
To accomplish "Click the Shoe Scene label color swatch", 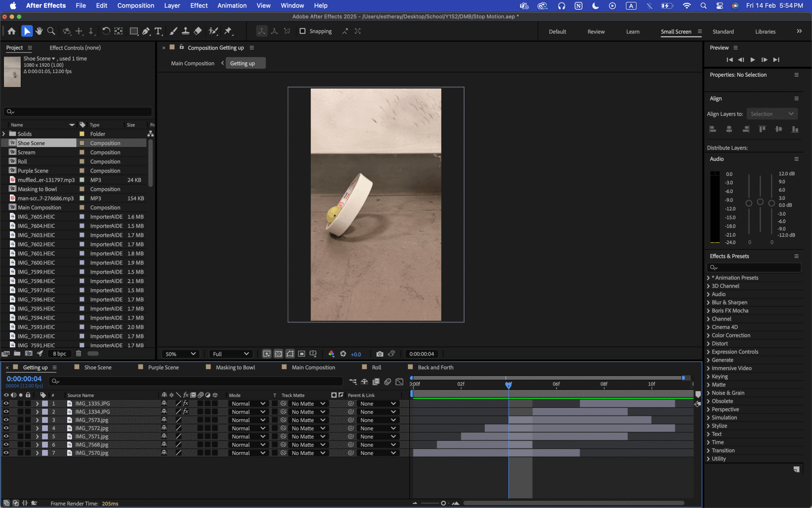I will 82,143.
